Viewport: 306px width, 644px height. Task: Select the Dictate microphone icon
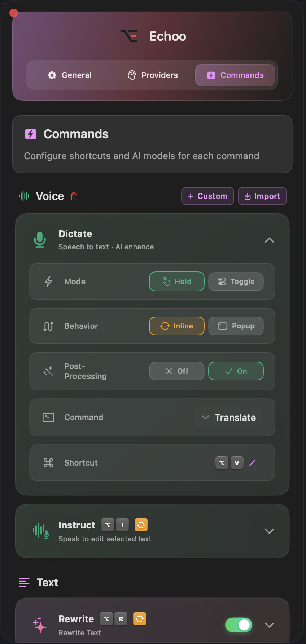(x=40, y=239)
